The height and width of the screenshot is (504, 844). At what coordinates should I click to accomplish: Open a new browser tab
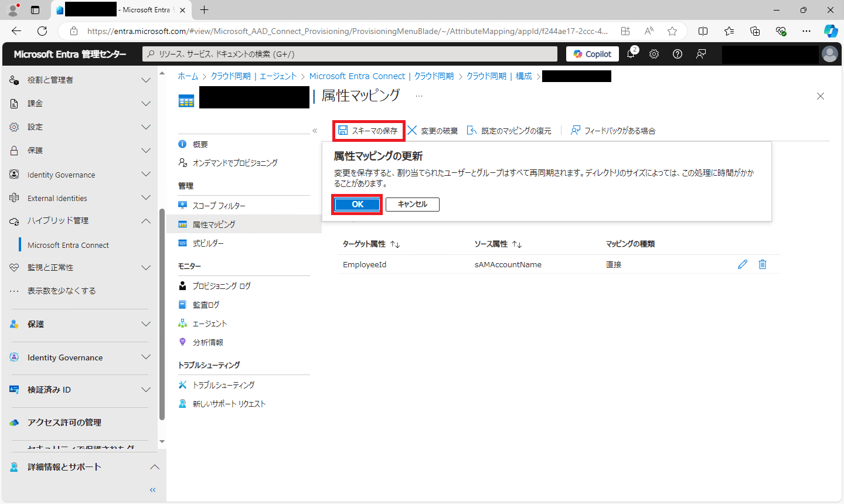(x=204, y=10)
